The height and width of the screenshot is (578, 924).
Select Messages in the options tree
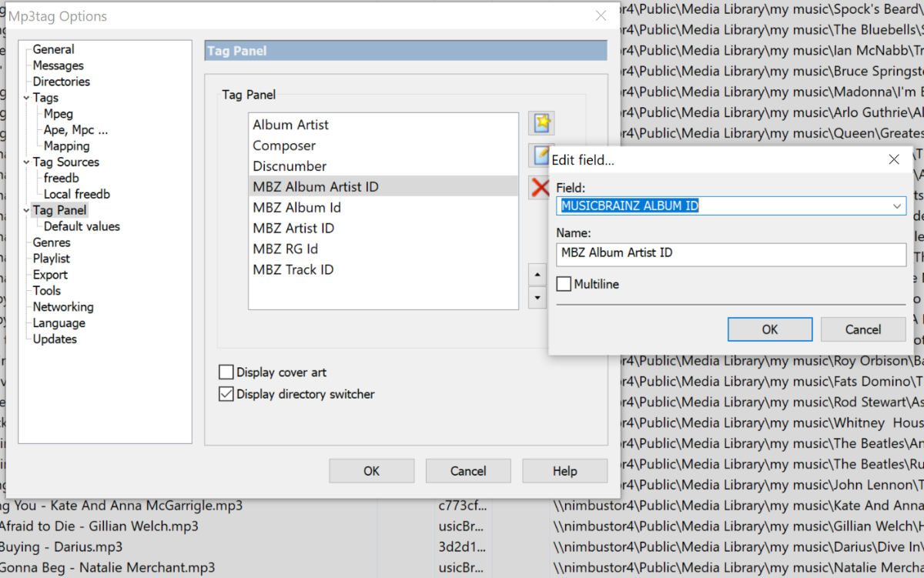58,65
